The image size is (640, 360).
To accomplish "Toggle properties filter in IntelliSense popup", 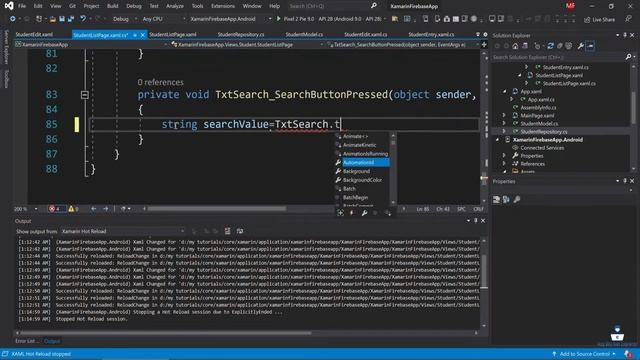I will tap(364, 213).
